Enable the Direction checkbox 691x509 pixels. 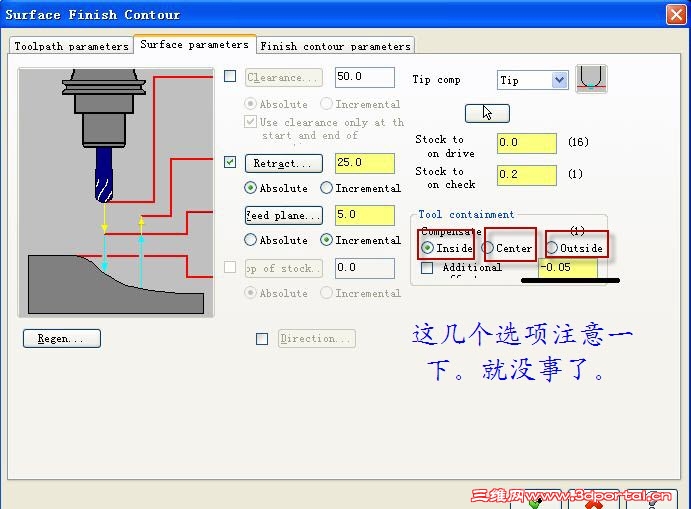262,339
